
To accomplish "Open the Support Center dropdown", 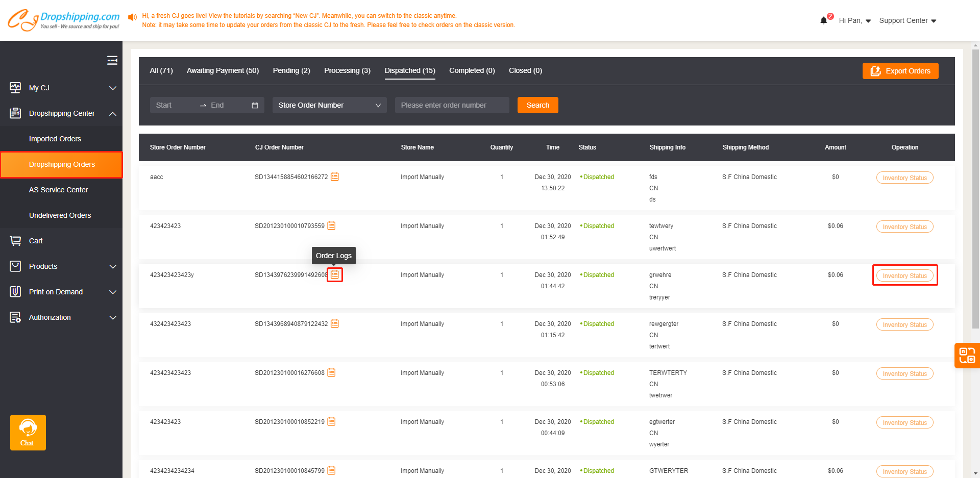I will pyautogui.click(x=907, y=20).
